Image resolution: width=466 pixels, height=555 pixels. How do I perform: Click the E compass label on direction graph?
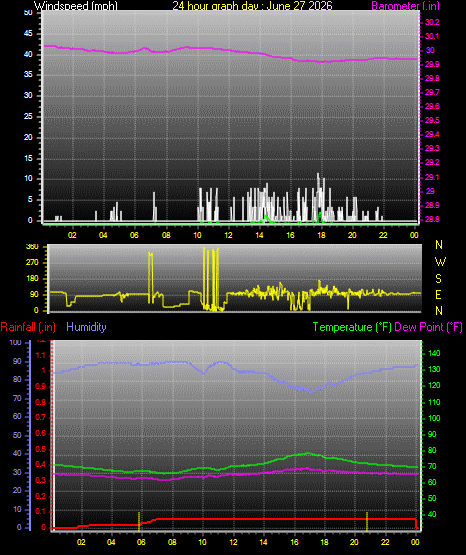(x=438, y=295)
